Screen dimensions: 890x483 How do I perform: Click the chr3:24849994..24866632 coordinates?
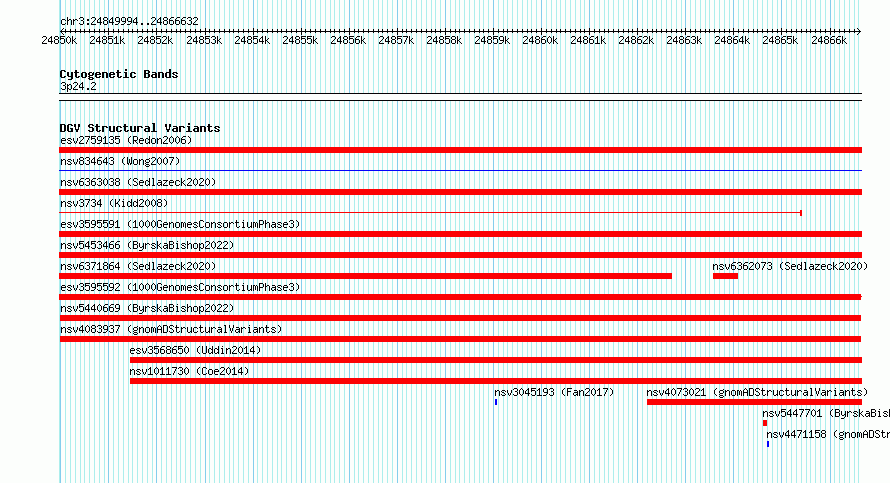pyautogui.click(x=129, y=21)
